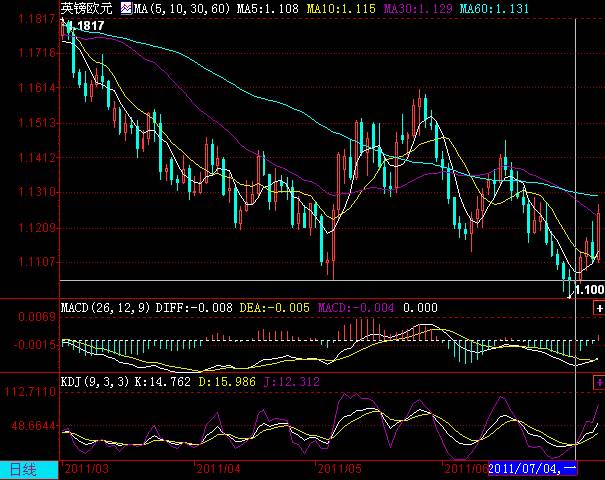Click the KDJ(9,3,3) parameter label
Viewport: 605px width, 480px height.
click(95, 382)
